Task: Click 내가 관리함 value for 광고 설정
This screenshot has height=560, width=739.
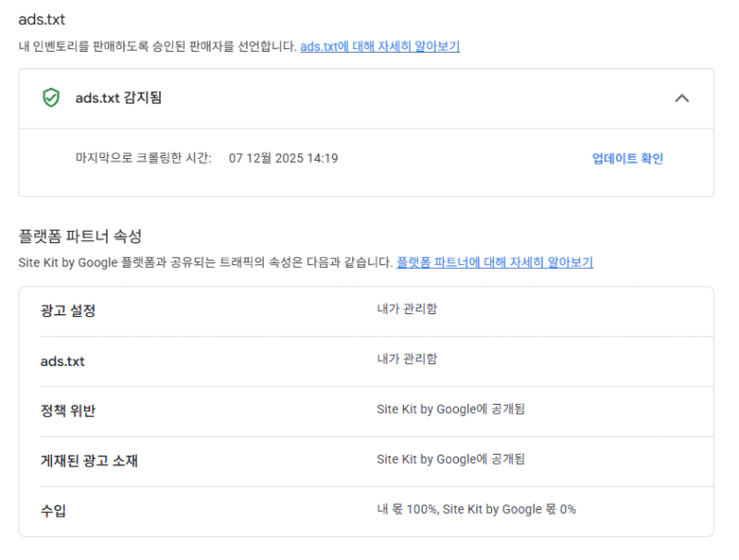Action: tap(407, 310)
